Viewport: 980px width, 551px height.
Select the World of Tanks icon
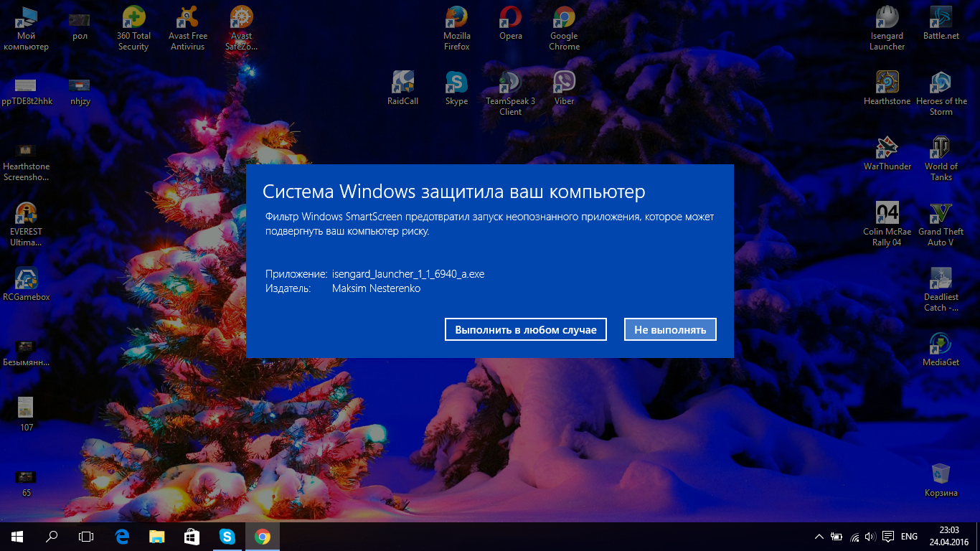click(x=941, y=159)
